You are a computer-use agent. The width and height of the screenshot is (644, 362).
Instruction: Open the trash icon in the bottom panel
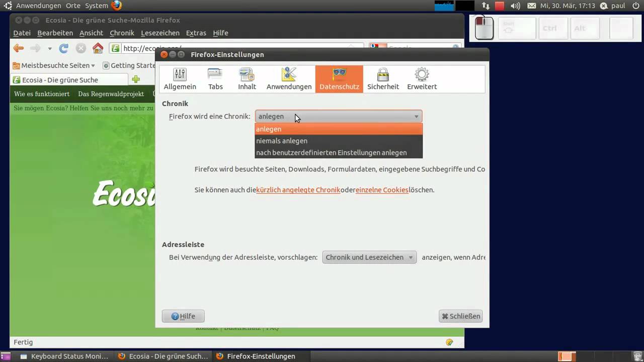[637, 356]
